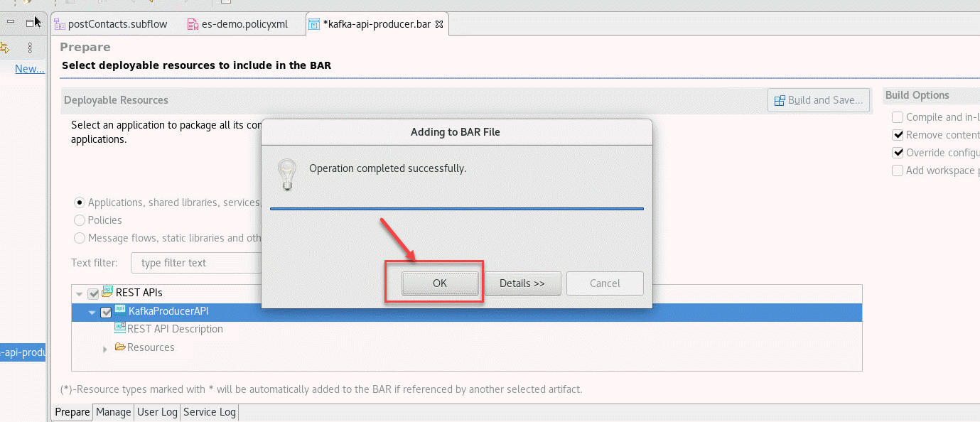Switch to the Manage tab
Screen dimensions: 980x422
coord(114,412)
